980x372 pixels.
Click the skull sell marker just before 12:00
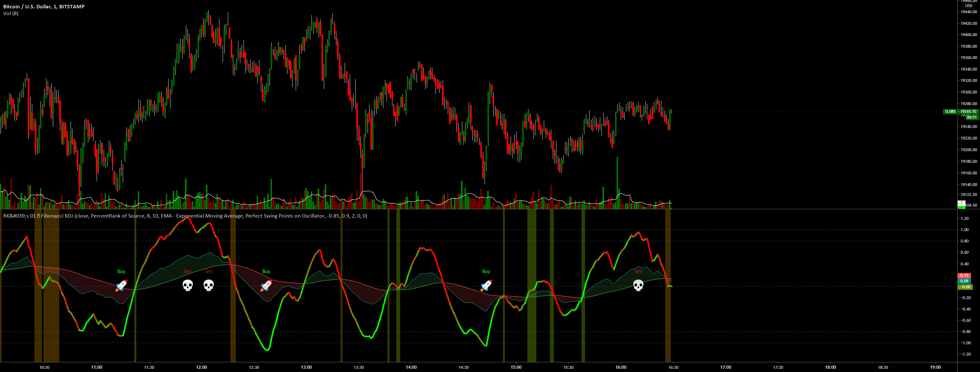tap(187, 285)
